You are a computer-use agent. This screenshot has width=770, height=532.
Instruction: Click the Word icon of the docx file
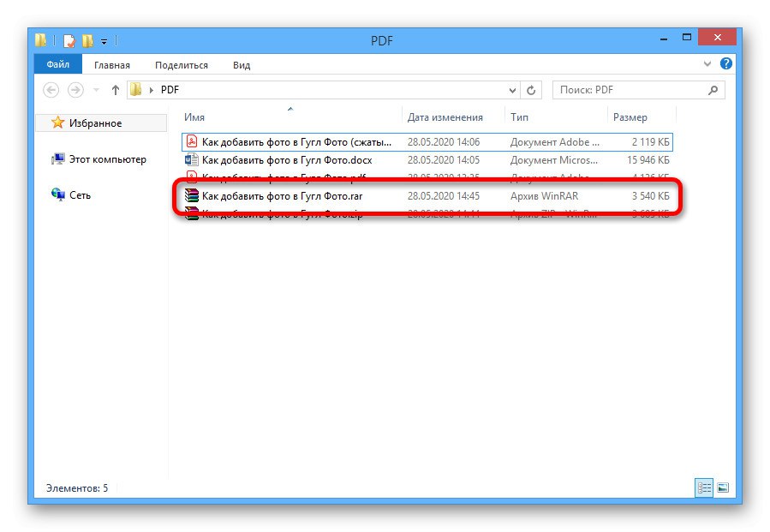[x=192, y=159]
